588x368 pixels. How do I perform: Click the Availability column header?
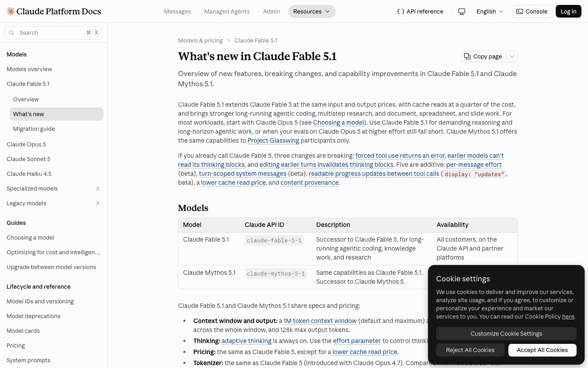point(452,225)
